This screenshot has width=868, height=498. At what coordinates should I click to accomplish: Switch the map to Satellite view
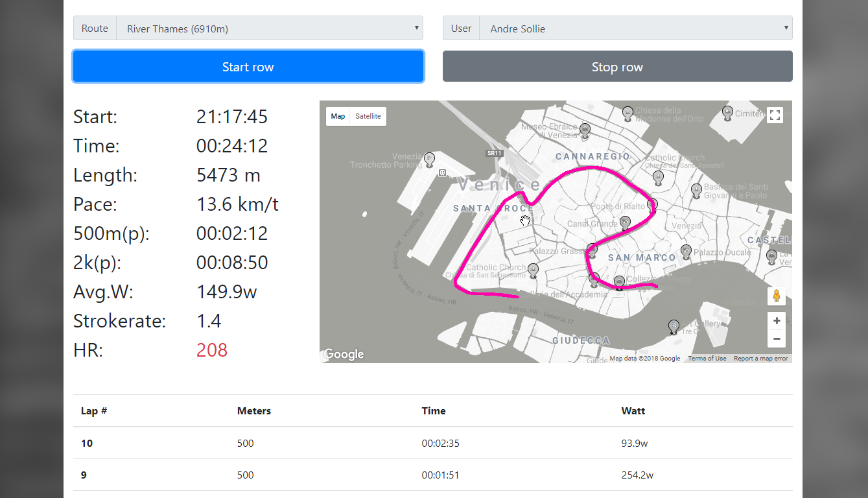pyautogui.click(x=368, y=116)
